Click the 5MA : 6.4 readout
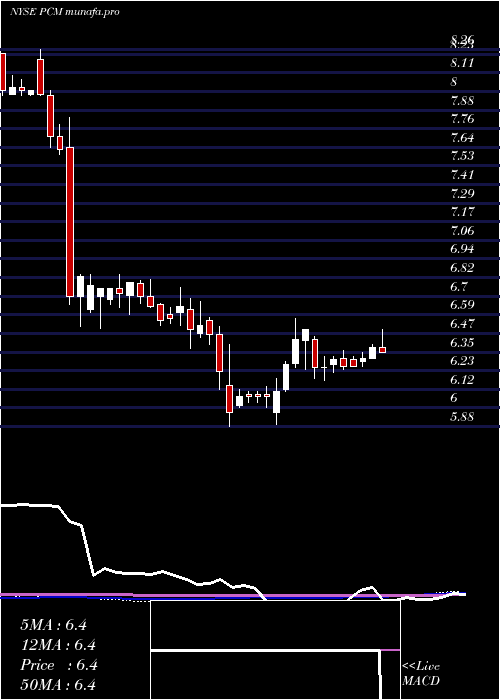 tap(53, 625)
